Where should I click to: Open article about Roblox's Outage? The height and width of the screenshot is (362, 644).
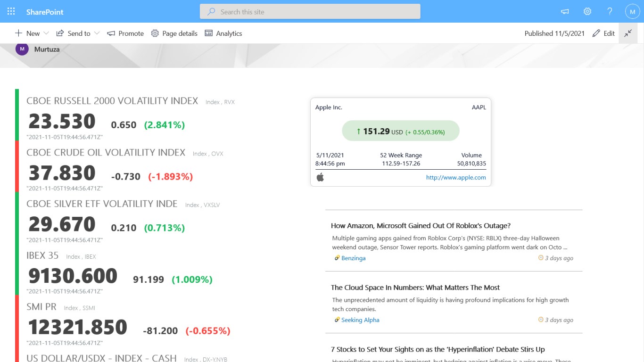[x=421, y=226]
